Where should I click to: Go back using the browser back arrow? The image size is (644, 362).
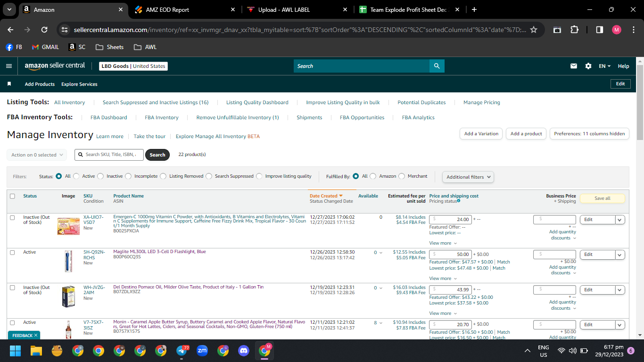(10, 29)
